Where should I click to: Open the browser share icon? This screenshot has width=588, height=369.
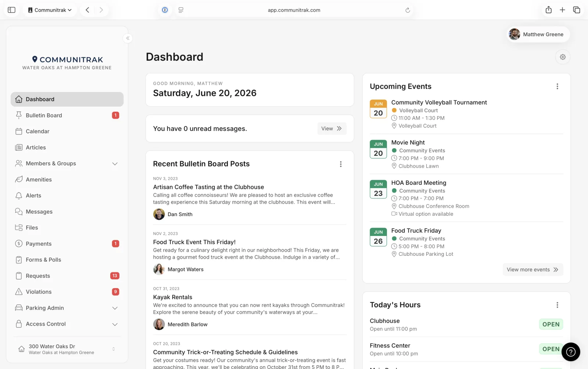click(548, 10)
